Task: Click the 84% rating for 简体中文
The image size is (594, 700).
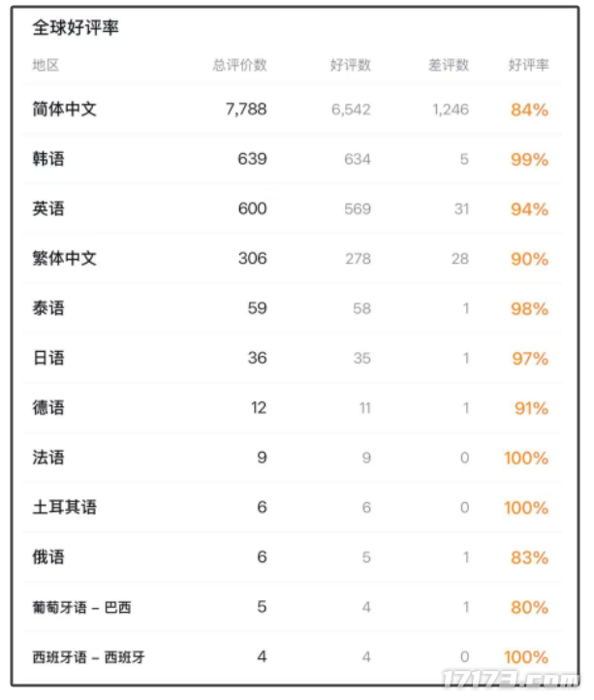Action: 529,110
